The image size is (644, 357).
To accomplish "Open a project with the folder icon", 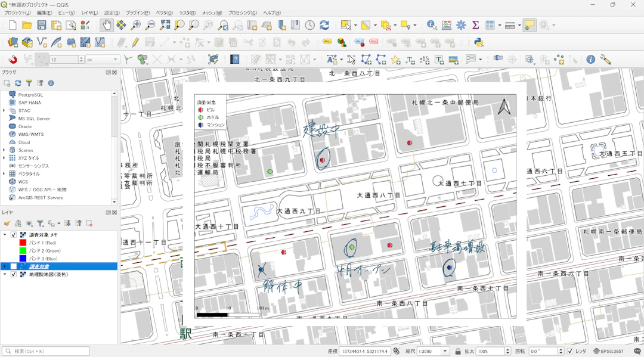I will [27, 25].
